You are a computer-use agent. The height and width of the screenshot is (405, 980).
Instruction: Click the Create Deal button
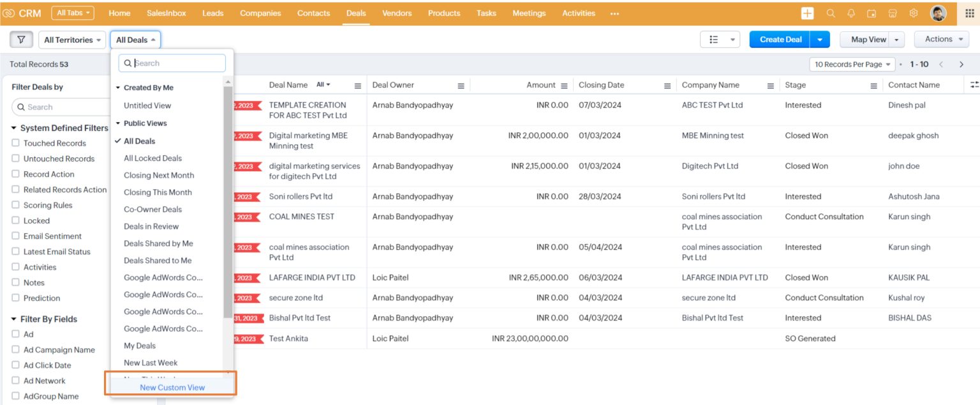click(780, 40)
